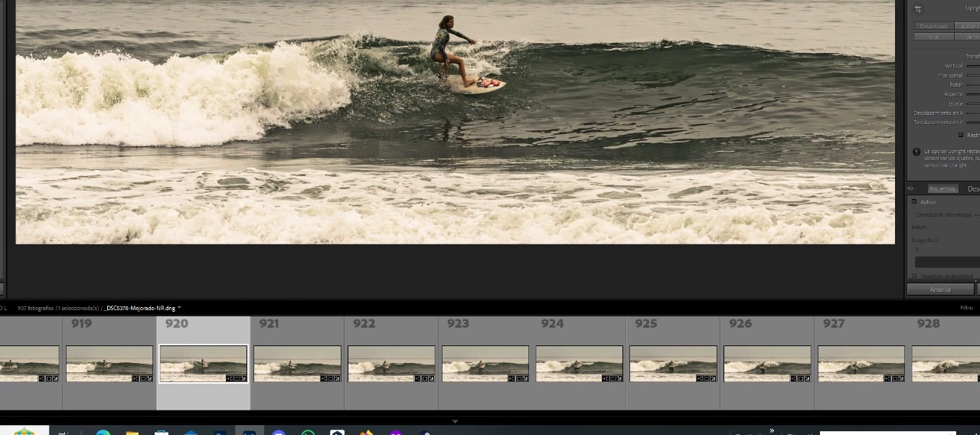Select filmstrip thumbnail 927

[x=861, y=363]
